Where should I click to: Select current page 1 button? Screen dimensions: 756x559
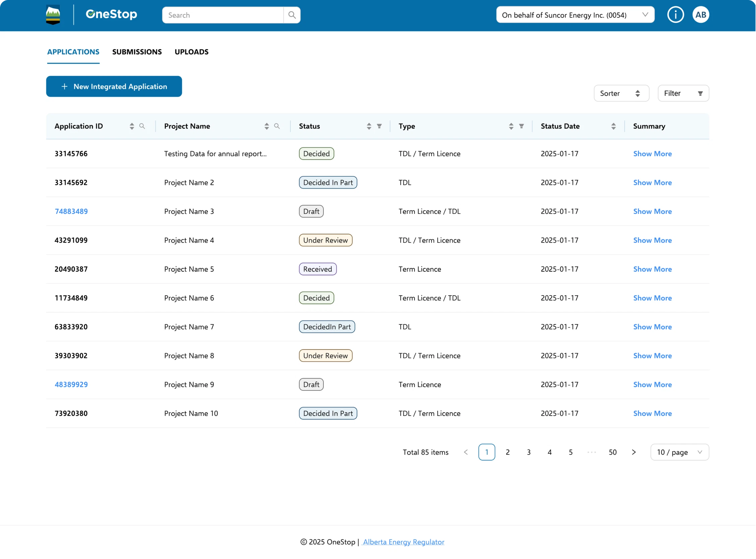[487, 452]
